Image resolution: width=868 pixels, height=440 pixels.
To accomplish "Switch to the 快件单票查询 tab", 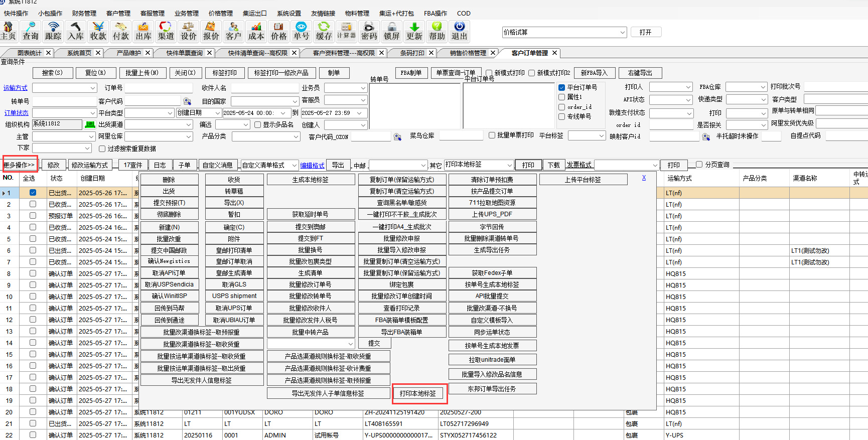I will point(185,53).
